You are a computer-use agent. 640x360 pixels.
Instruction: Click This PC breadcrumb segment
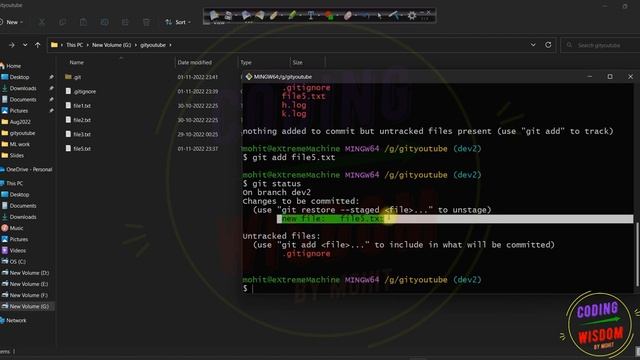pyautogui.click(x=75, y=45)
